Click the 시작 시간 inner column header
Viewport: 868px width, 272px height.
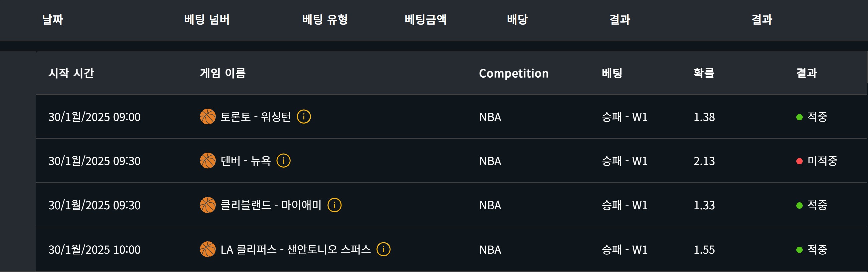[71, 73]
